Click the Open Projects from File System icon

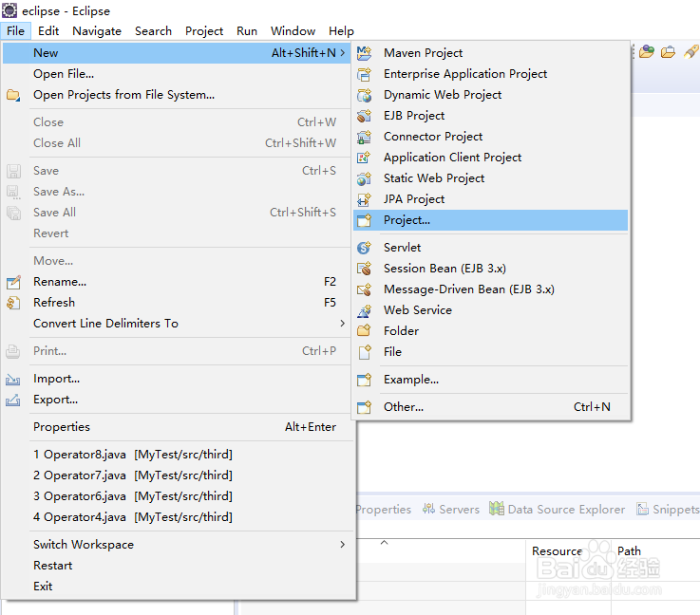(13, 95)
